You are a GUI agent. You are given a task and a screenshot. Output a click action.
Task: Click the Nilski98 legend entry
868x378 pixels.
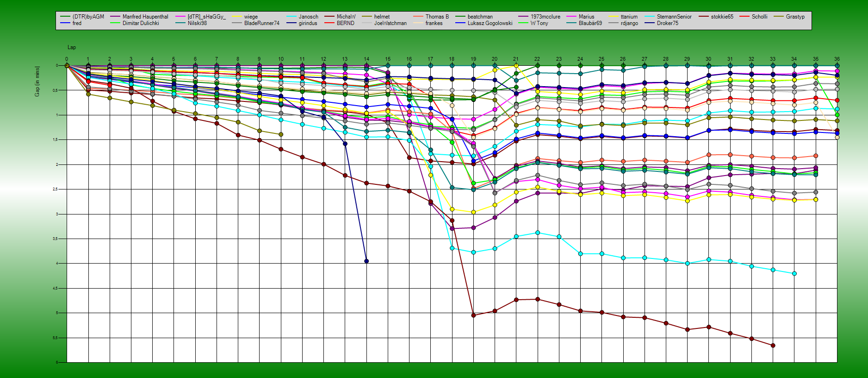coord(197,23)
